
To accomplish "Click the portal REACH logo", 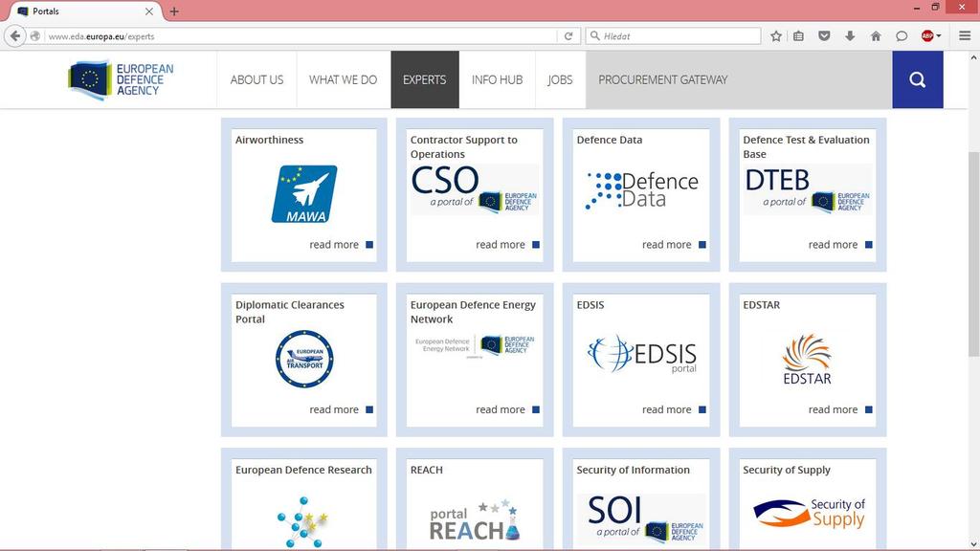I will coord(475,519).
